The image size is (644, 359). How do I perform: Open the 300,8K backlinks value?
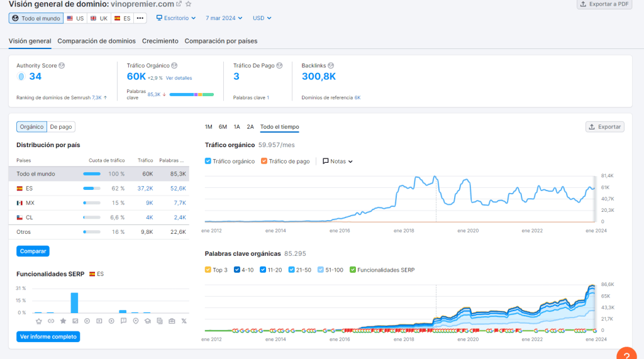pyautogui.click(x=319, y=77)
